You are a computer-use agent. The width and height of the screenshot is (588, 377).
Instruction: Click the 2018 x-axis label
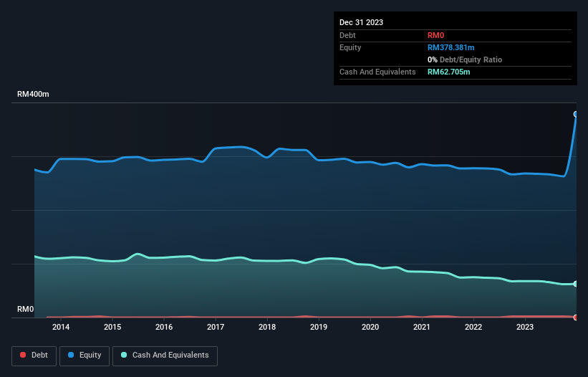coord(267,327)
